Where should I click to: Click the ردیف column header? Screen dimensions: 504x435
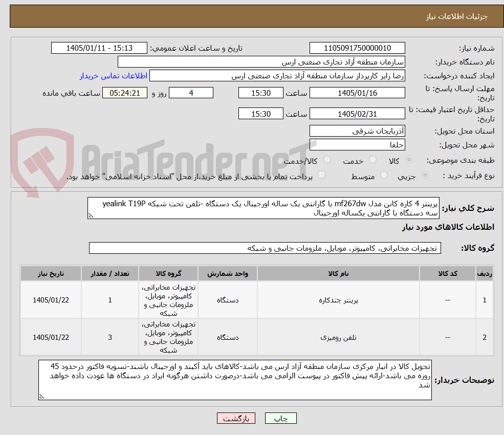pyautogui.click(x=485, y=273)
